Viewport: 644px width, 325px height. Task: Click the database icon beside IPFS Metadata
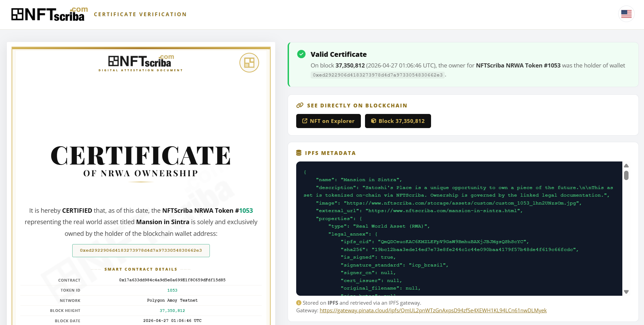pyautogui.click(x=299, y=153)
